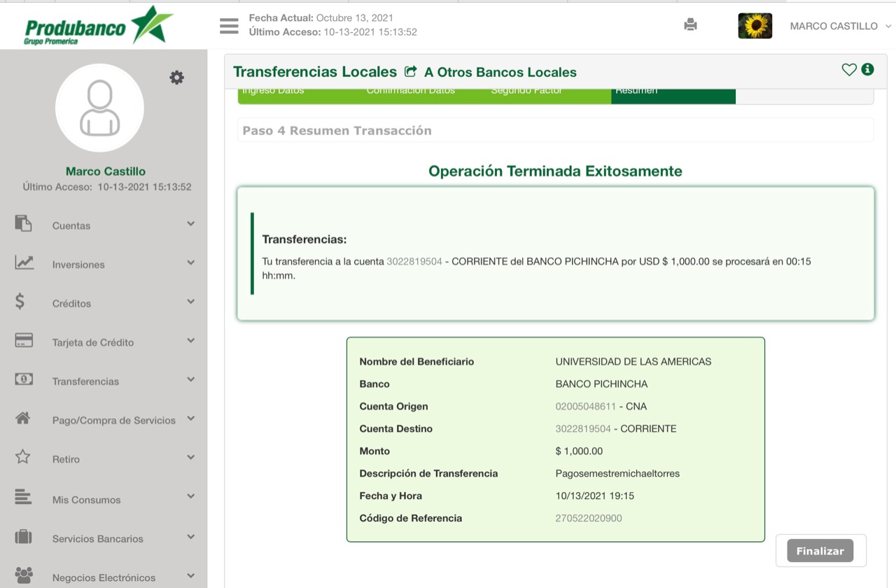The height and width of the screenshot is (588, 896).
Task: Click the share icon beside Transferencias Locales
Action: pos(411,71)
